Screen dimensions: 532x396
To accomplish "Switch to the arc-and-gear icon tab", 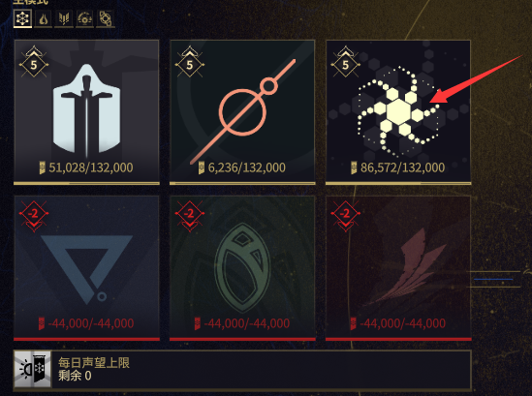I will [84, 18].
